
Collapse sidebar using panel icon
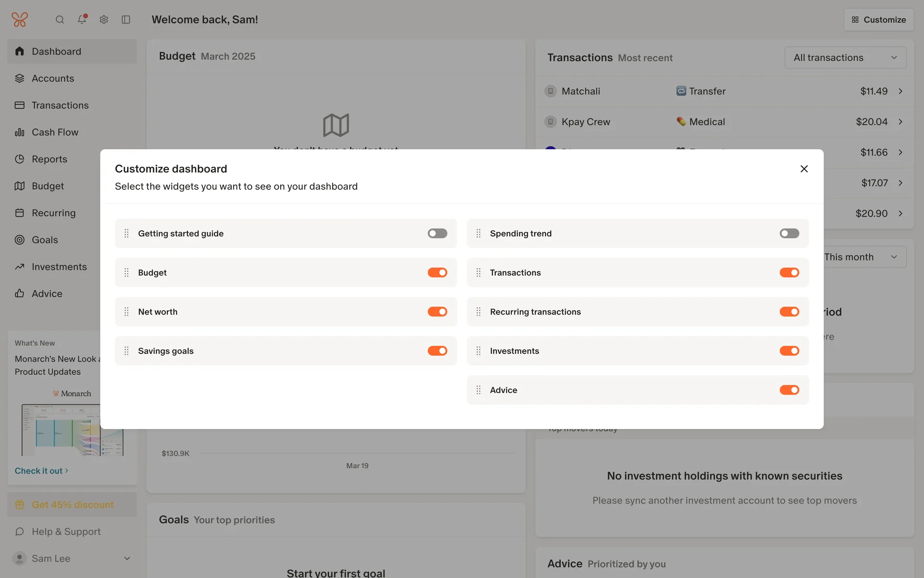coord(126,20)
